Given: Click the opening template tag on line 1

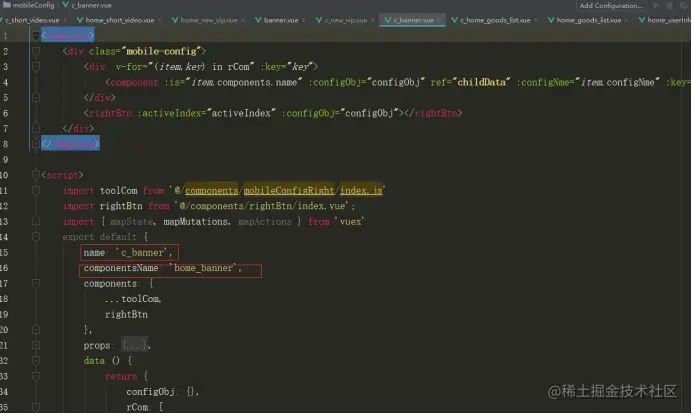Looking at the screenshot, I should pos(68,36).
